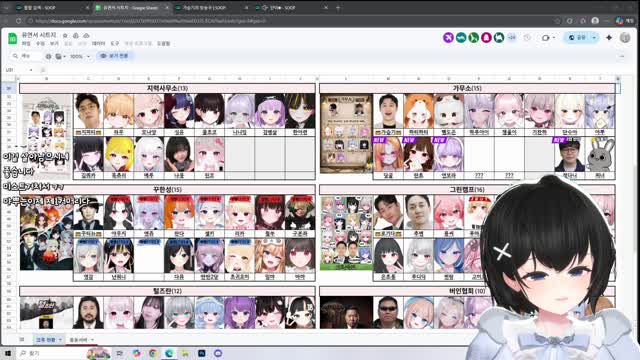Select the 버인협회(10) header cell

[x=467, y=291]
